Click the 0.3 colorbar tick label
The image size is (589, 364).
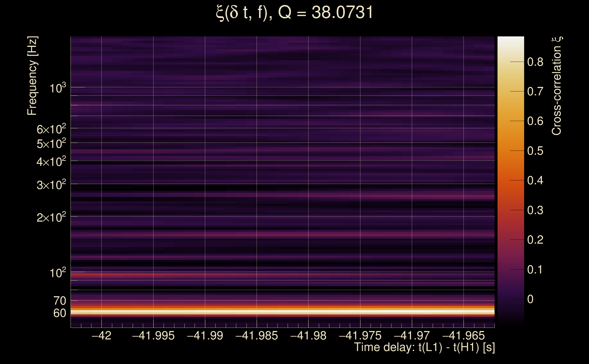535,210
